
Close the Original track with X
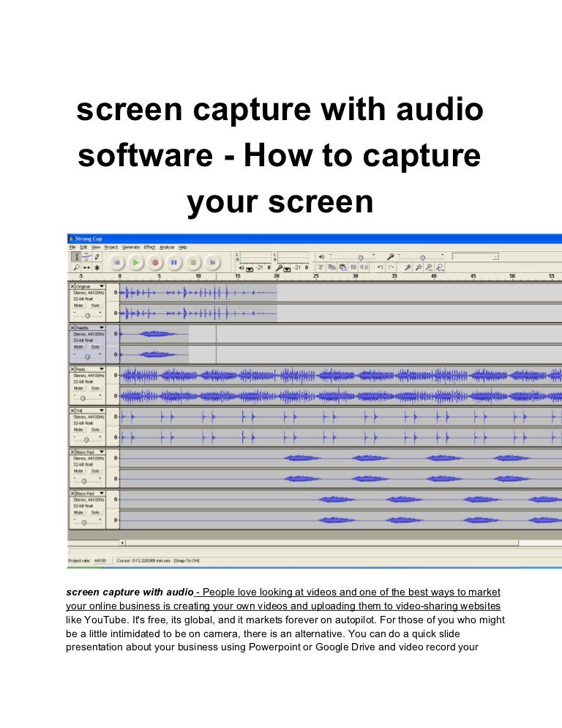(x=72, y=286)
